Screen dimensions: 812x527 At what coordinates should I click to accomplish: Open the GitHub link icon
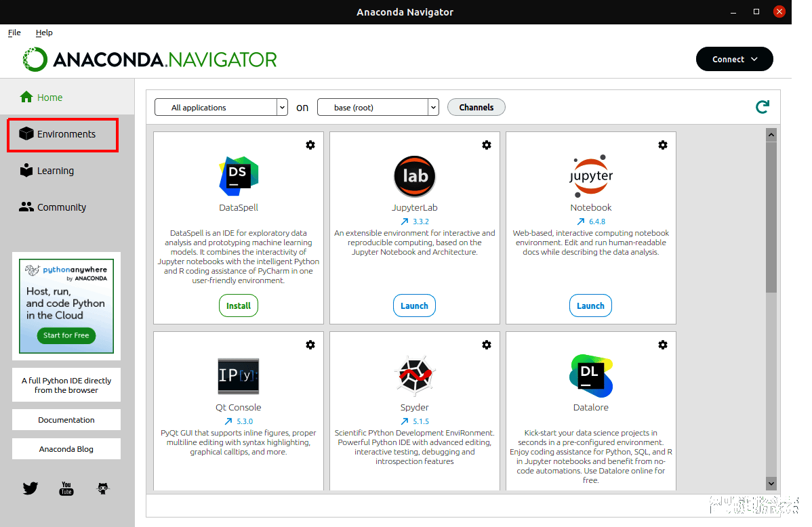point(103,488)
